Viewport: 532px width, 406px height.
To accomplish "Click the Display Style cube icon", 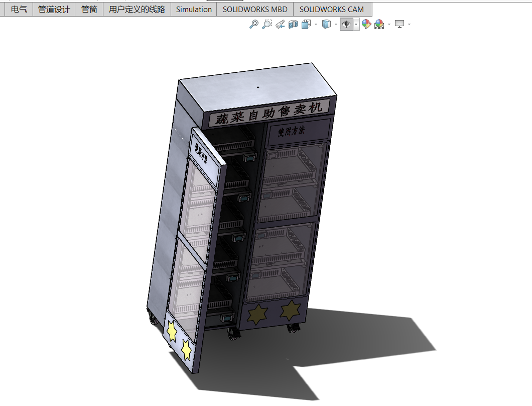I will [x=326, y=24].
